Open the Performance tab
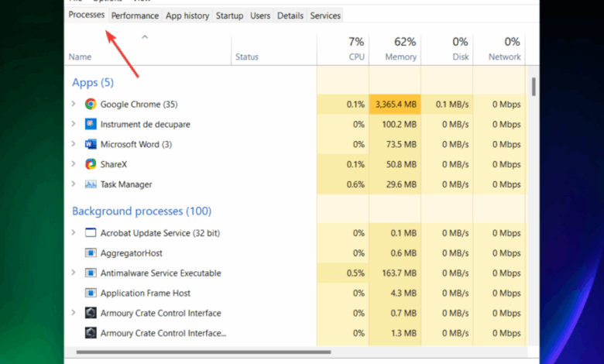Viewport: 604px width, 364px height. tap(135, 15)
